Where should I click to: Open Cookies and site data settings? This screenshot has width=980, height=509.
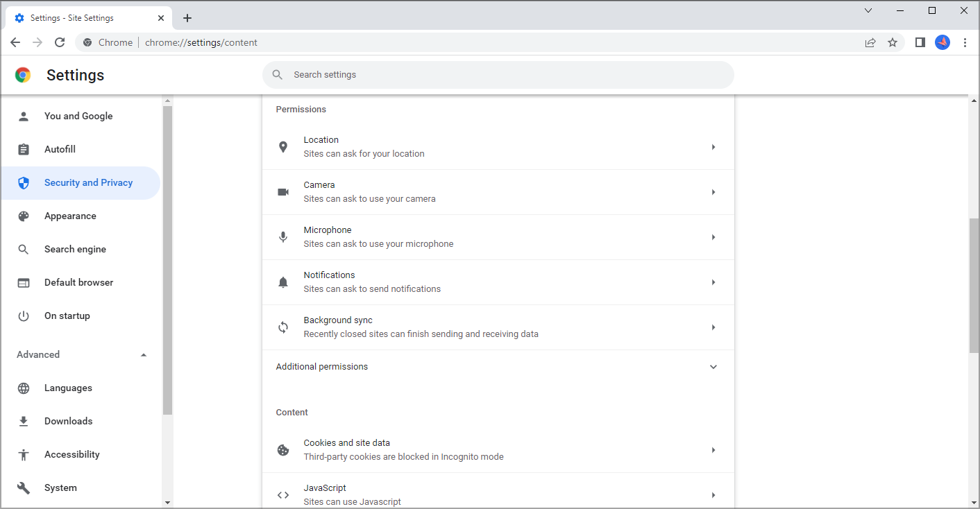pos(498,450)
